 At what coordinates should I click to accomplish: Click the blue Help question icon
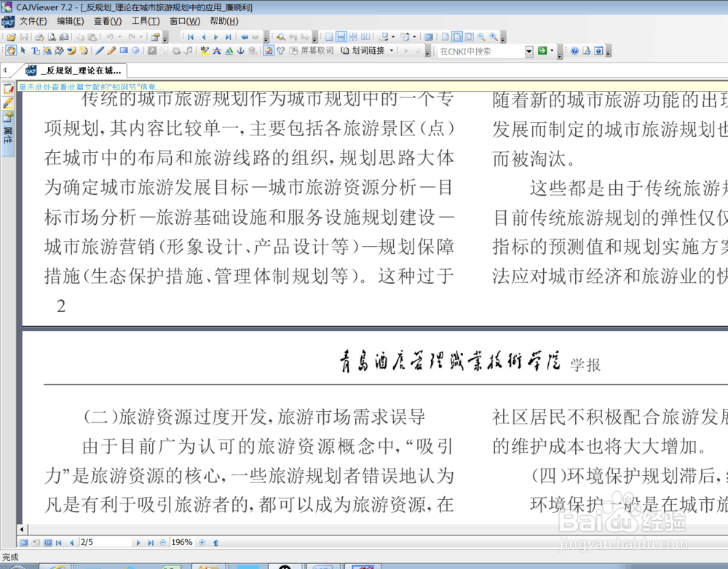[x=574, y=51]
